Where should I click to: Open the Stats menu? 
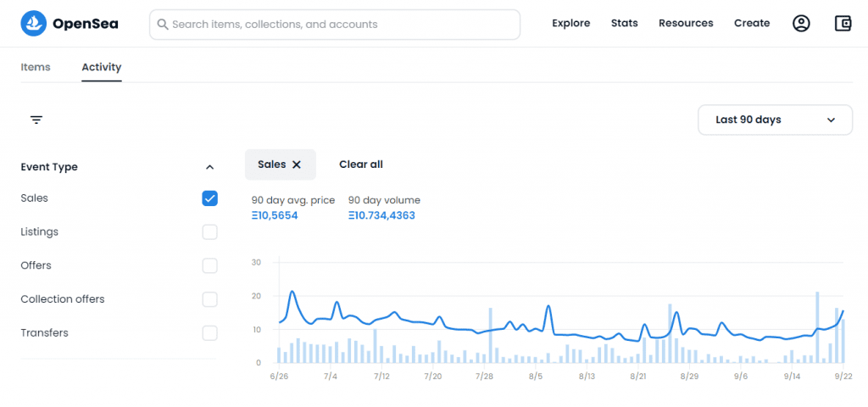click(x=625, y=23)
